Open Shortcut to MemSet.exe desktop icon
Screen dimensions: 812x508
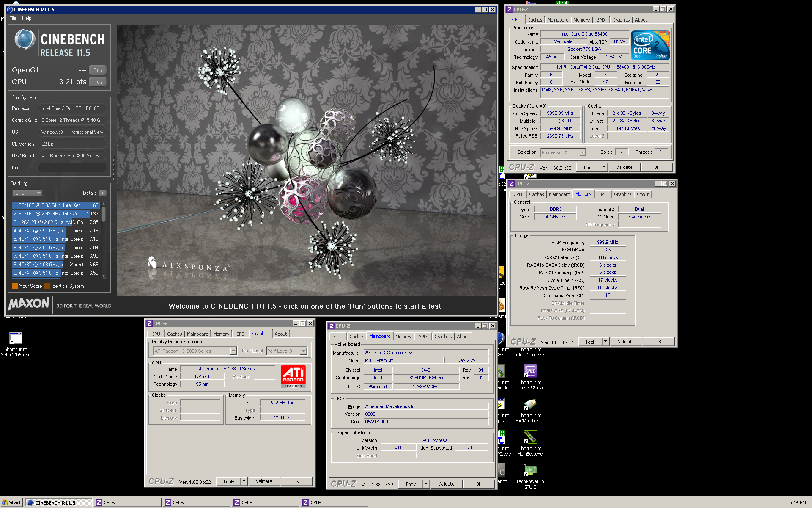pyautogui.click(x=530, y=443)
